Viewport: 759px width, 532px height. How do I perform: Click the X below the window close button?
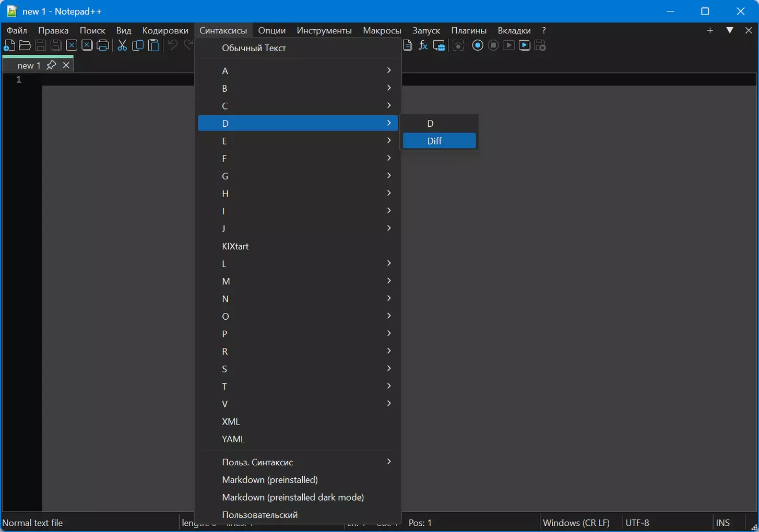coord(749,30)
